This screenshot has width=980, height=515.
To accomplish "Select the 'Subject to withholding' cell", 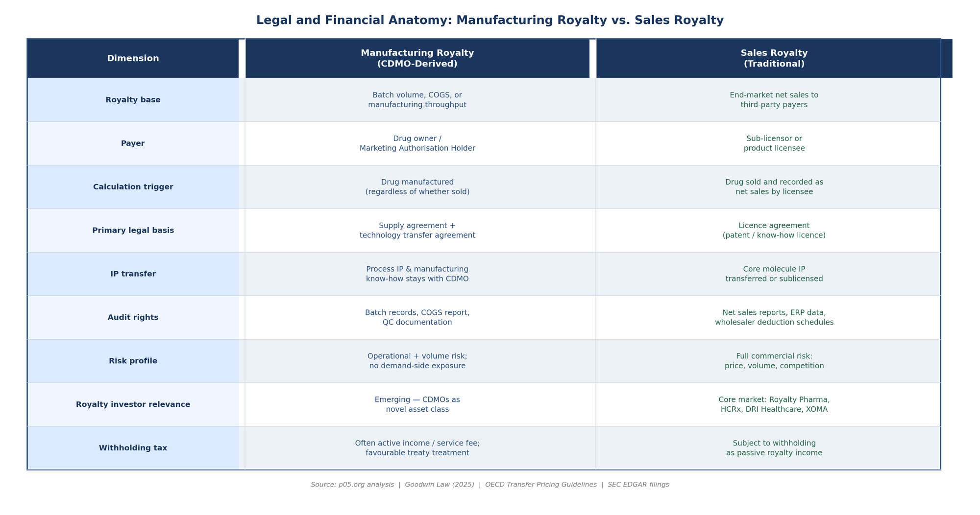I will coord(774,448).
